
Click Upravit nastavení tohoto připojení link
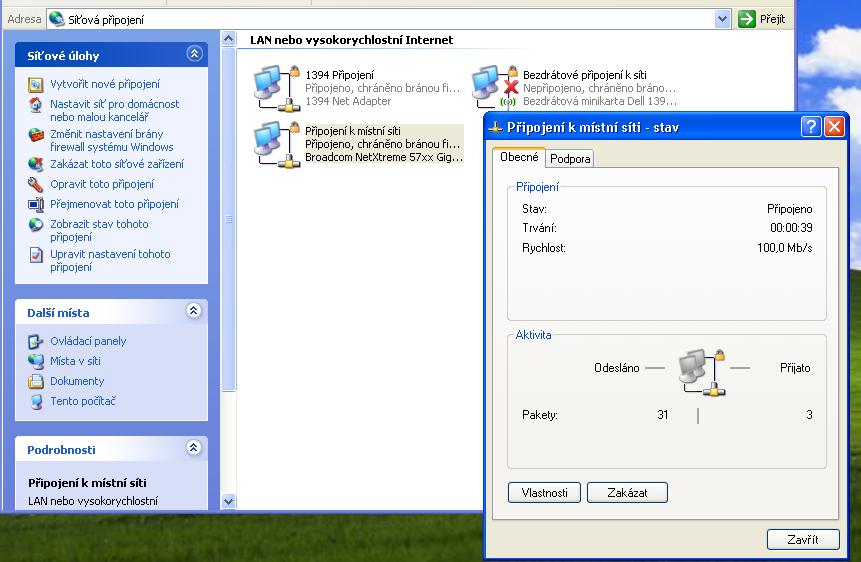pos(110,260)
